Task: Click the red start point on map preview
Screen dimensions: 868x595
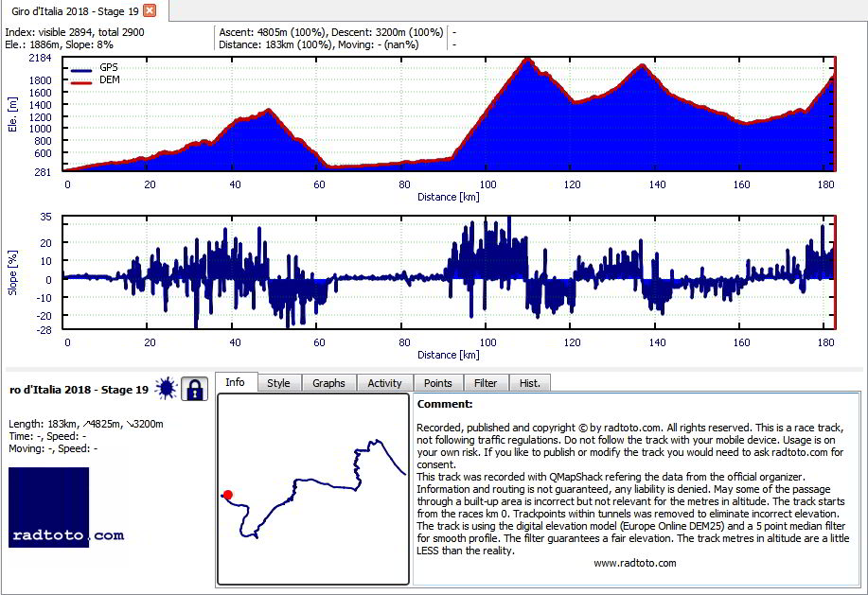Action: click(227, 495)
